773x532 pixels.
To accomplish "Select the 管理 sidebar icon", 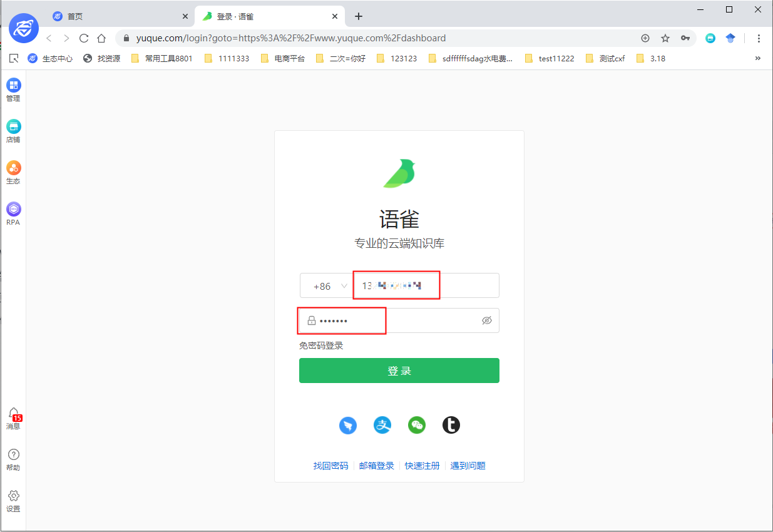I will point(13,90).
